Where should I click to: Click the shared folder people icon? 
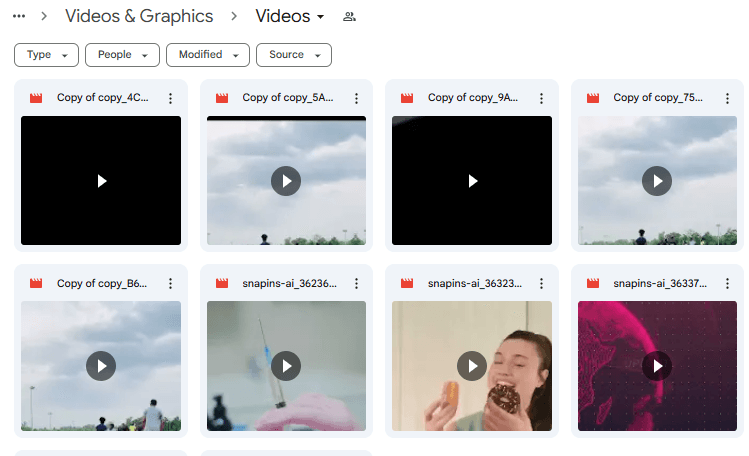(349, 17)
